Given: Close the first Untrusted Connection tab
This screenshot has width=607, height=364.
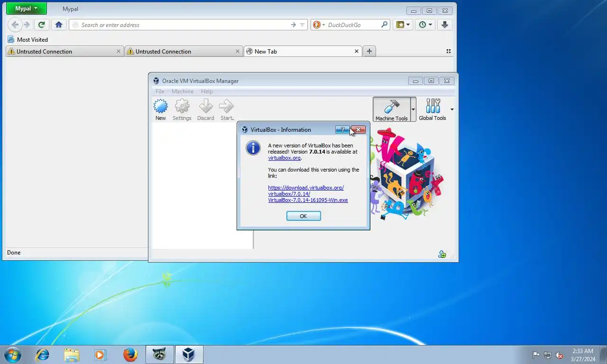Looking at the screenshot, I should pos(119,51).
